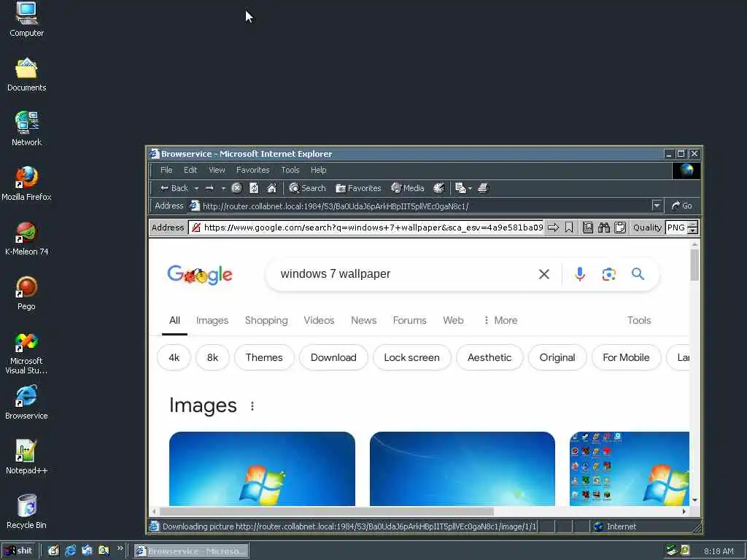Adjust the Quality PNG spinner arrows
This screenshot has width=747, height=560.
pos(693,227)
